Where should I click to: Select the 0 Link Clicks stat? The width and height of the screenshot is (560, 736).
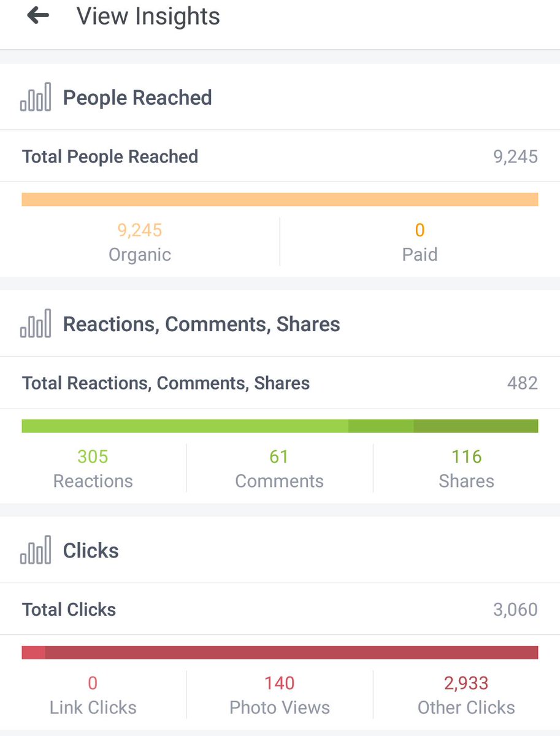[93, 694]
